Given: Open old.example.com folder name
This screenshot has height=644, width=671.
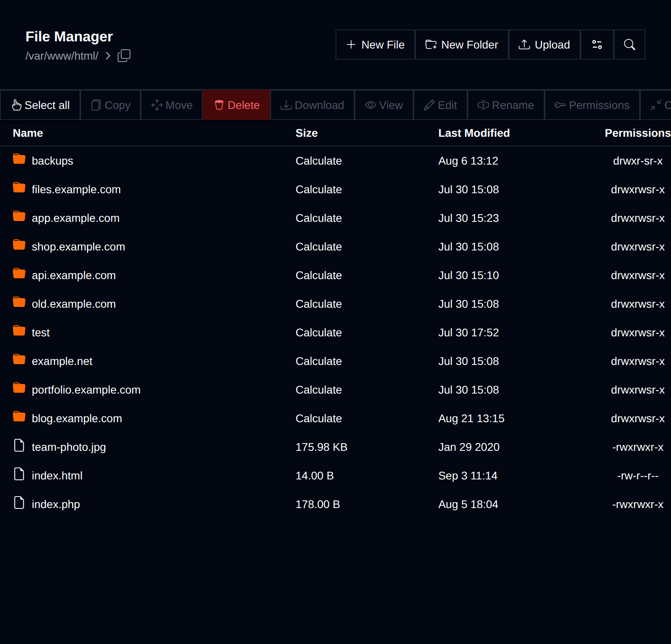Looking at the screenshot, I should [x=74, y=304].
